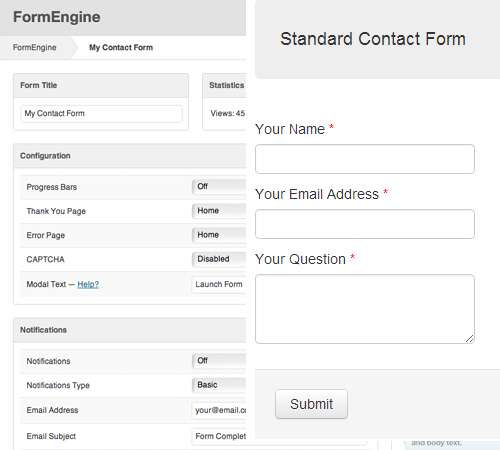The image size is (500, 450).
Task: Click the Modal Text Help link
Action: point(88,284)
